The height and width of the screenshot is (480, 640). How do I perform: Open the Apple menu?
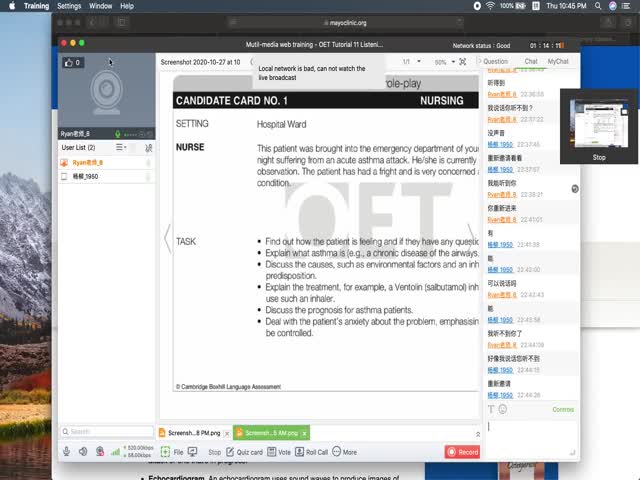pyautogui.click(x=12, y=6)
